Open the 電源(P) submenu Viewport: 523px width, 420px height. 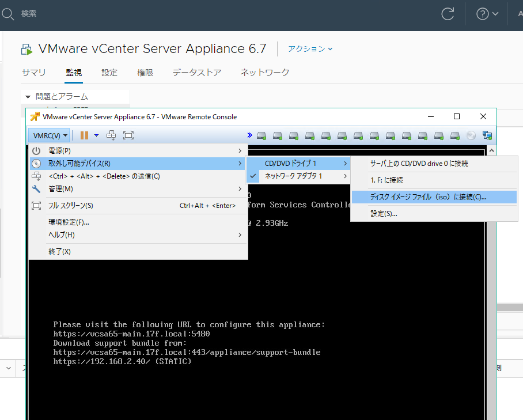tap(138, 151)
